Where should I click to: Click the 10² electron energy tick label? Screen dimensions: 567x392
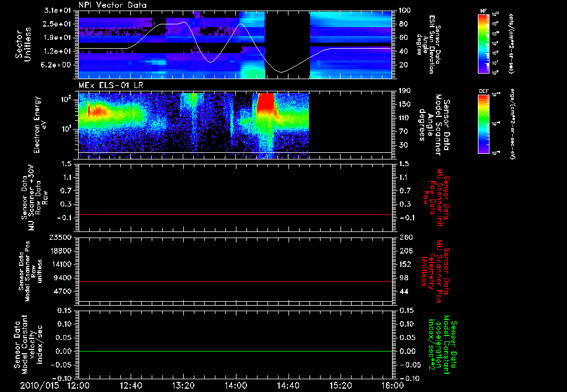click(65, 100)
